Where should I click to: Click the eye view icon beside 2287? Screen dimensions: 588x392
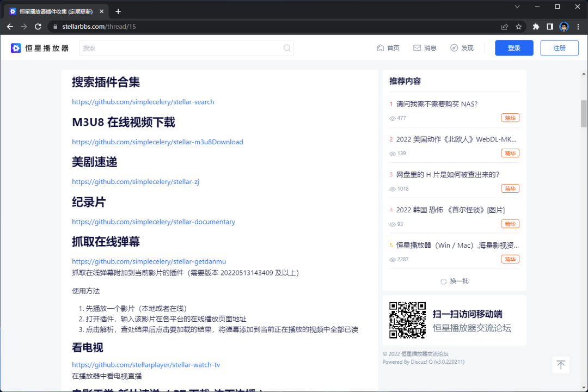pos(392,259)
